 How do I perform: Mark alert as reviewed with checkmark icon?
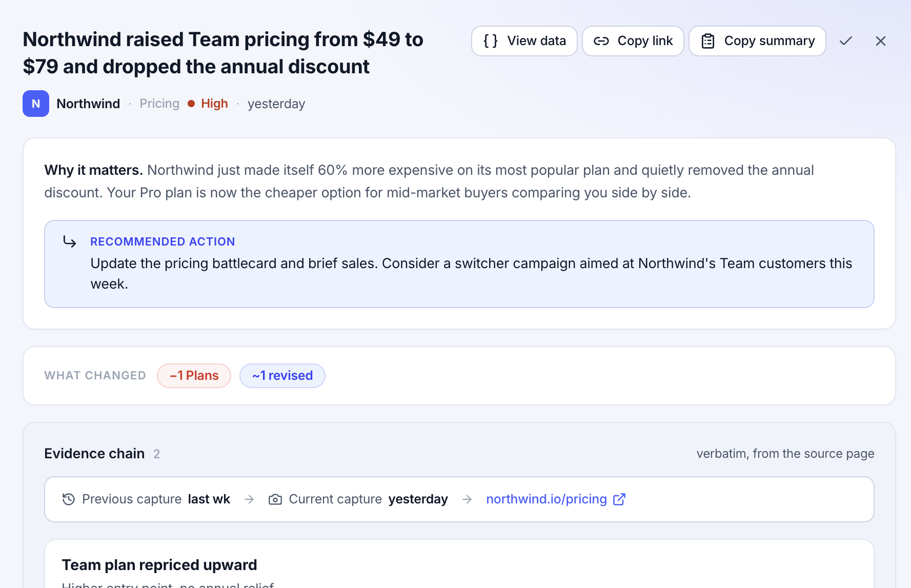click(846, 41)
